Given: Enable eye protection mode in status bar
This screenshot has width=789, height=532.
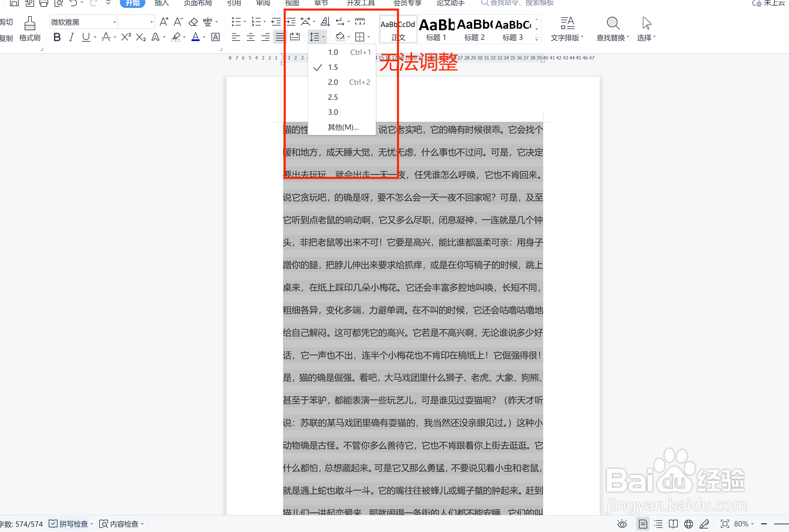Looking at the screenshot, I should 622,523.
